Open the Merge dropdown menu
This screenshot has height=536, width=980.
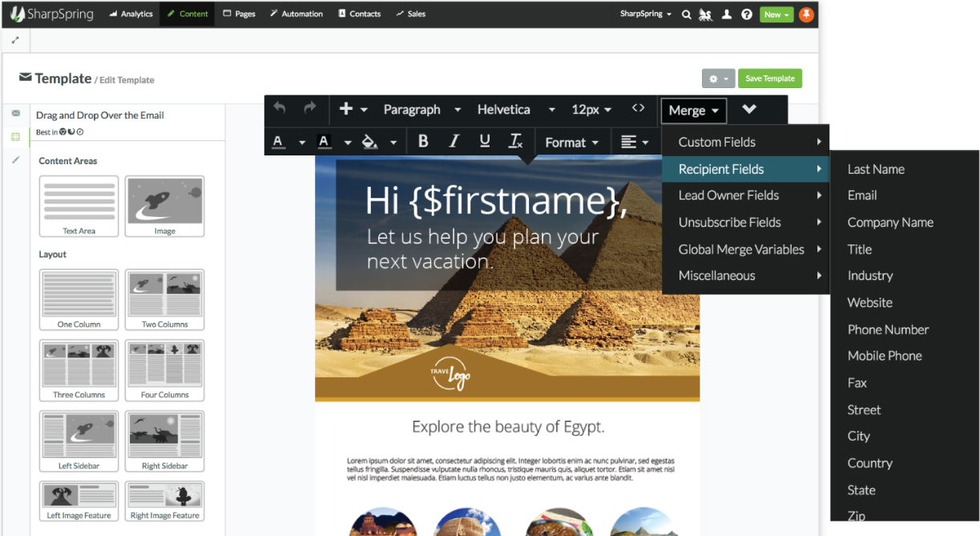[x=693, y=111]
